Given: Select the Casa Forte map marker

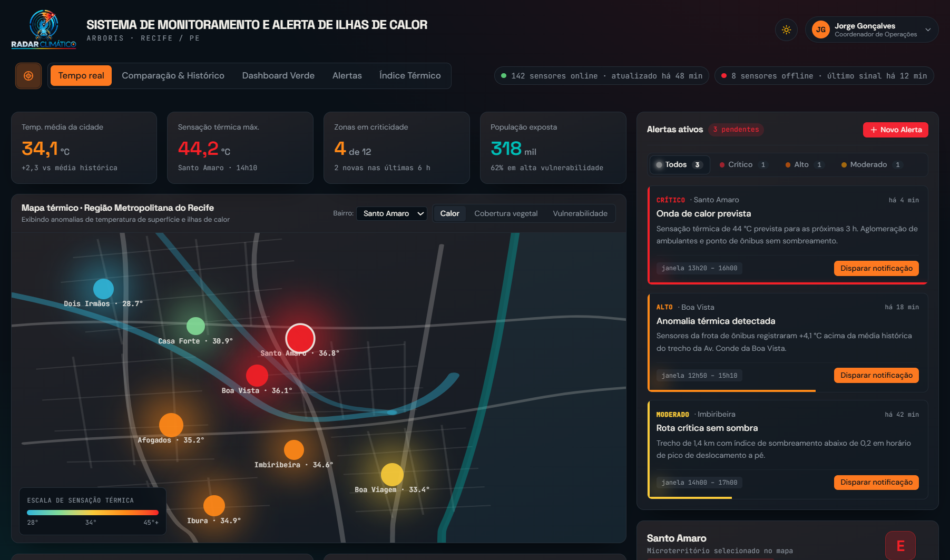Looking at the screenshot, I should pos(195,326).
